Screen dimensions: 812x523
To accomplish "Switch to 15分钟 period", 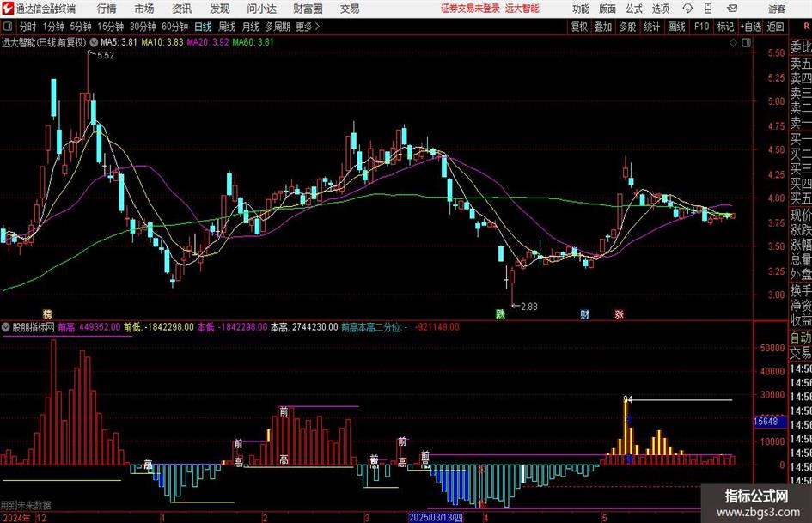I will click(x=110, y=27).
